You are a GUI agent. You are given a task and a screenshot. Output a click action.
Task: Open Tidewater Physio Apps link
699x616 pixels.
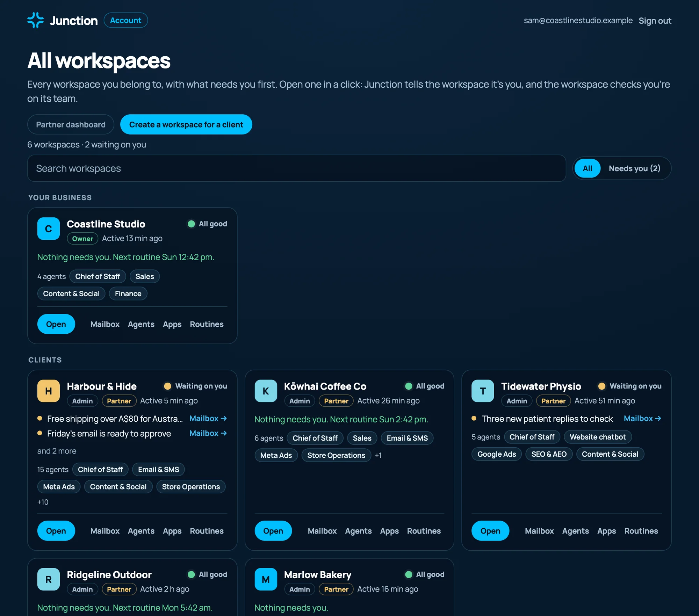click(606, 531)
